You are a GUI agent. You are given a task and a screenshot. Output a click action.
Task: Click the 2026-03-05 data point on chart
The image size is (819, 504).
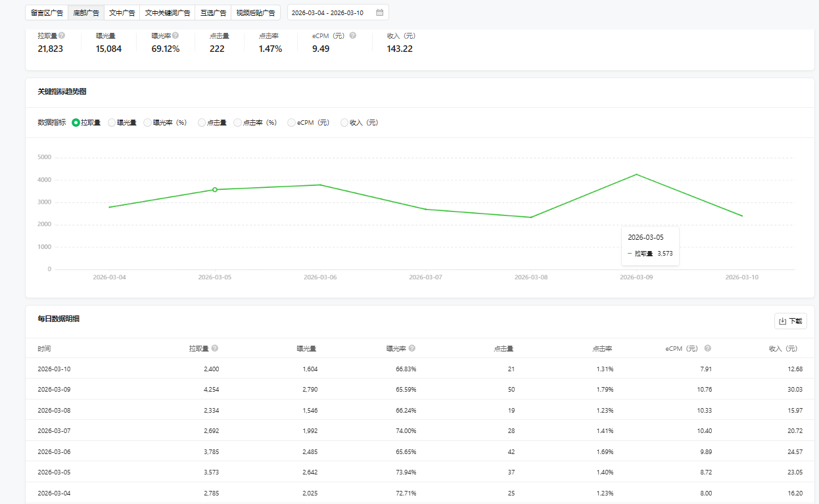[215, 190]
